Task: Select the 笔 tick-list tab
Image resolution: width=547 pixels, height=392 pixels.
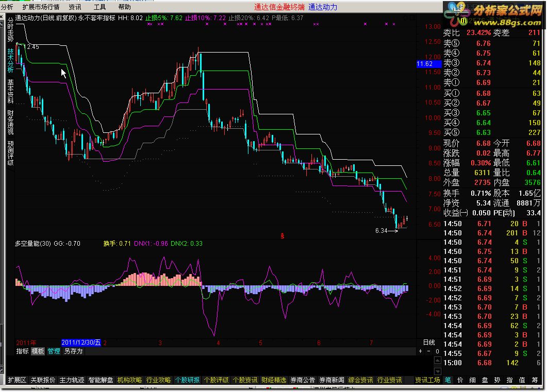Action: (x=447, y=380)
